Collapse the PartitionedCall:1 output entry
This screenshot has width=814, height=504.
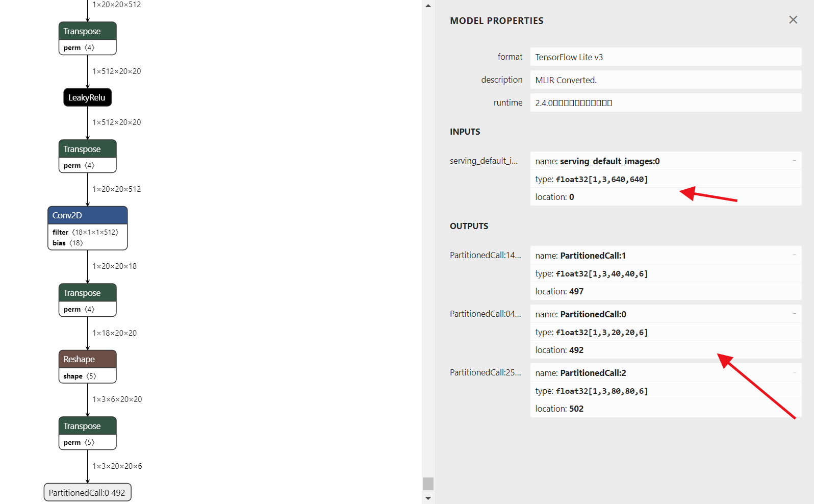794,255
